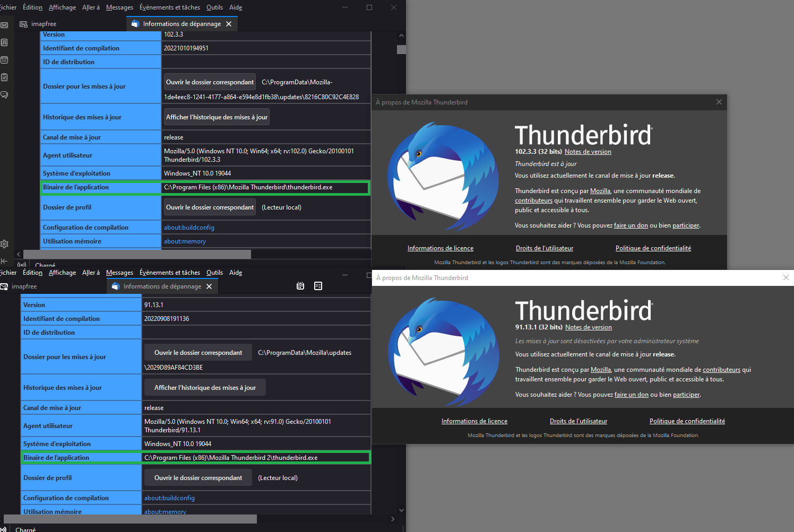Open the update folder button in Thunderbird 102

click(210, 82)
